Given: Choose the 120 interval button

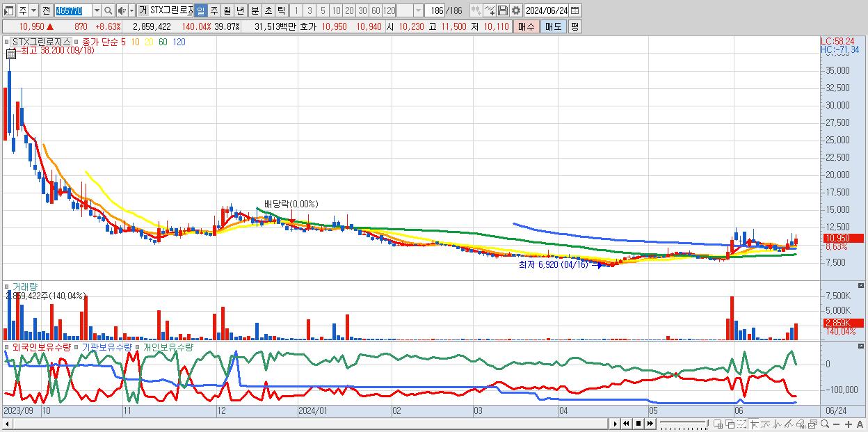Looking at the screenshot, I should click(x=389, y=10).
